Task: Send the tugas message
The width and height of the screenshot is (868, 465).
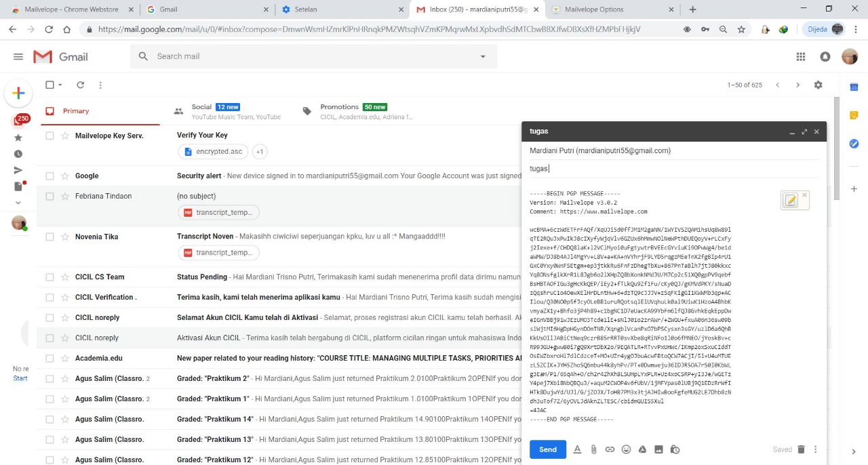Action: pos(548,449)
